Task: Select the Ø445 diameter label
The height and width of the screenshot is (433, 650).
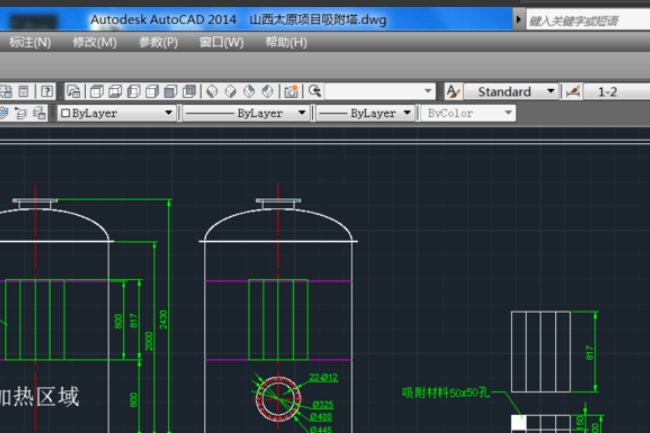Action: (321, 429)
